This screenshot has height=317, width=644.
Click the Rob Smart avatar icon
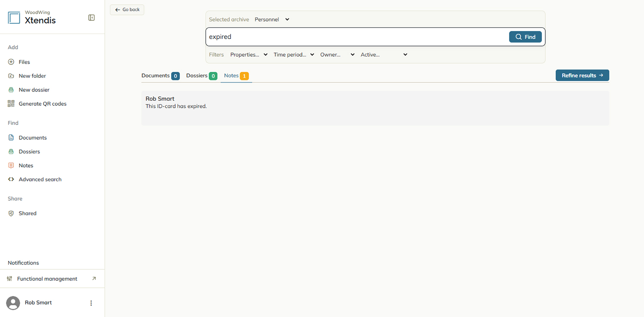tap(13, 303)
